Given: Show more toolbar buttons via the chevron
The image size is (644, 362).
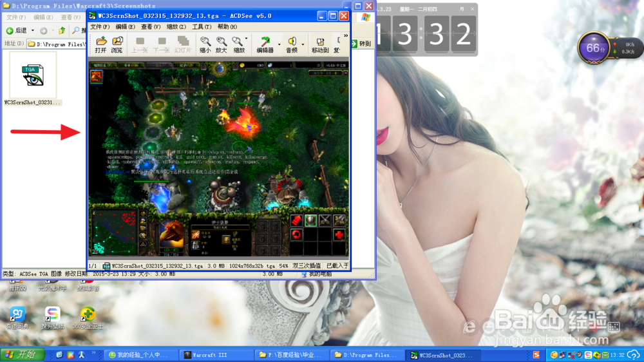Looking at the screenshot, I should click(345, 35).
